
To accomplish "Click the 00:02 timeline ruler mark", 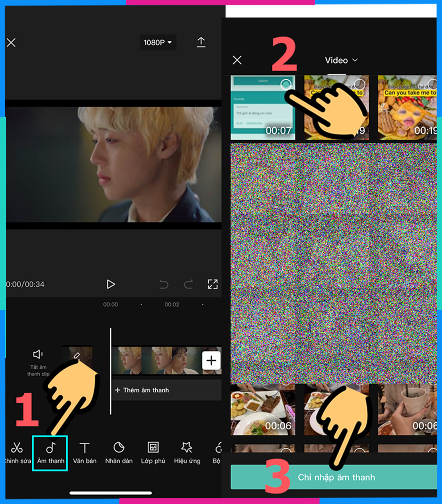I will coord(172,304).
